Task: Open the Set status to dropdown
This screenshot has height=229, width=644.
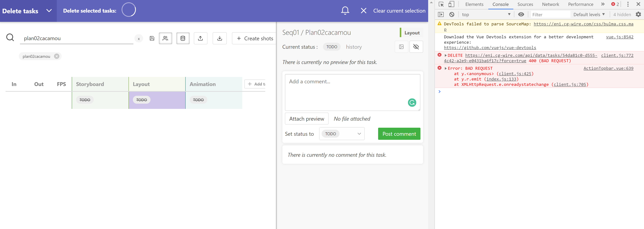Action: (x=341, y=134)
